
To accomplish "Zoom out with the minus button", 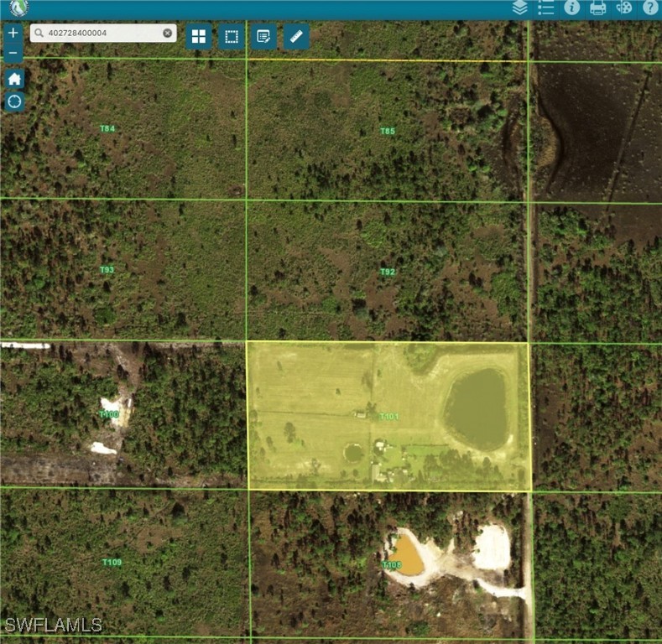I will tap(13, 53).
